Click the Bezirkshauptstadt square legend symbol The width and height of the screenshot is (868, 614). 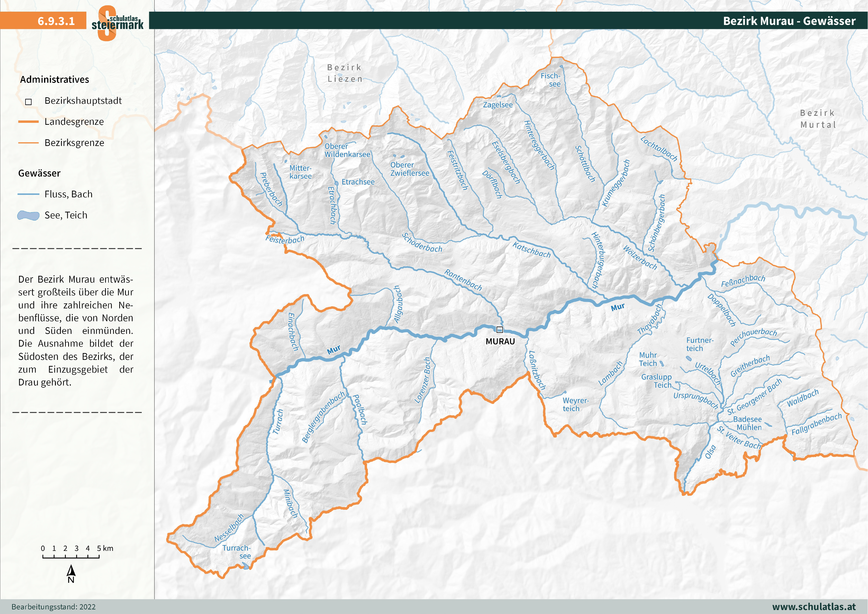pos(28,102)
